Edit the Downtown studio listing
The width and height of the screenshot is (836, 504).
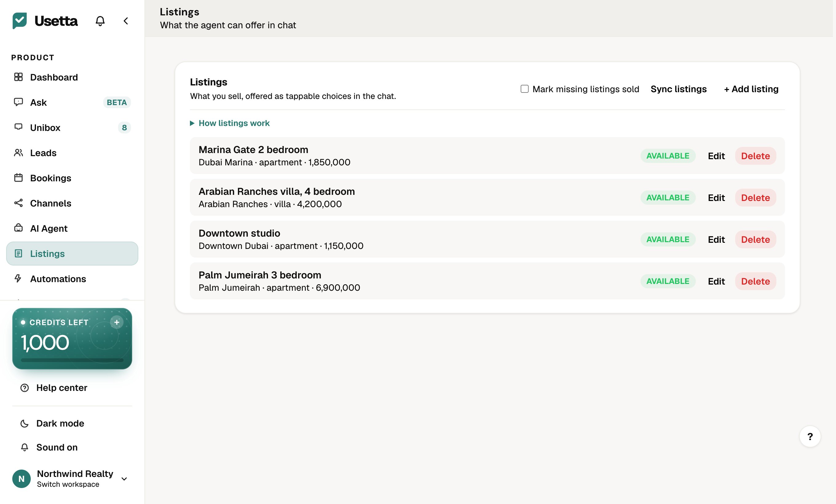pyautogui.click(x=716, y=239)
